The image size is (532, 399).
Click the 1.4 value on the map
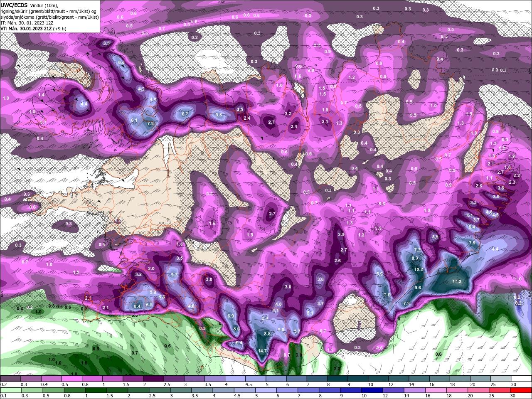(x=41, y=95)
